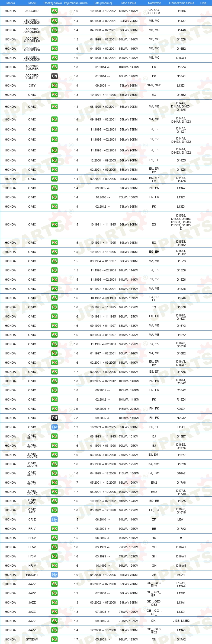Click petrol icon in HR-V D16W5 row

click(54, 566)
